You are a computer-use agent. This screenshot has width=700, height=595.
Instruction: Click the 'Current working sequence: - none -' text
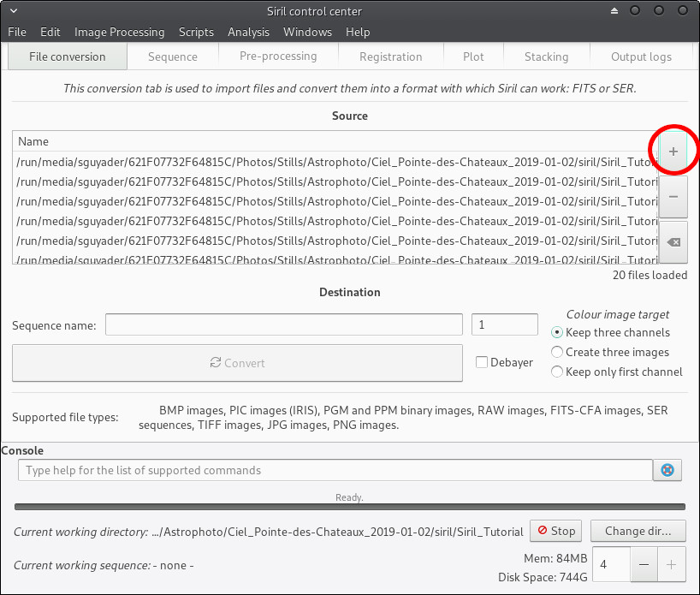pos(104,566)
